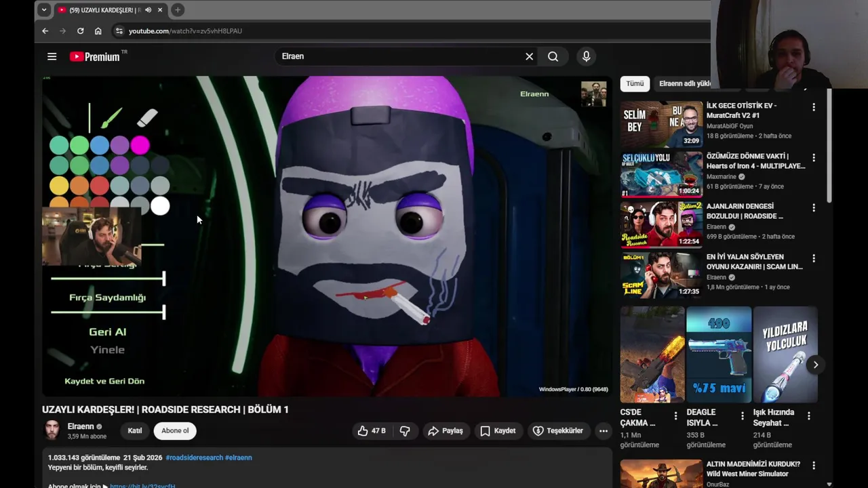Image resolution: width=868 pixels, height=488 pixels.
Task: Click the search magnifier button
Action: point(553,56)
